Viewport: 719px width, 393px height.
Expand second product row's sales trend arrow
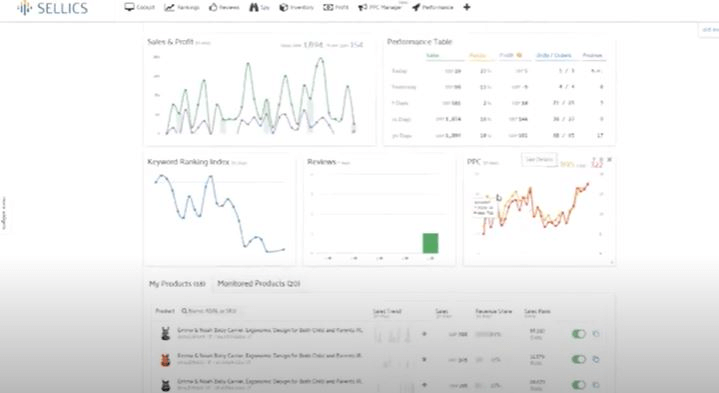[x=424, y=360]
